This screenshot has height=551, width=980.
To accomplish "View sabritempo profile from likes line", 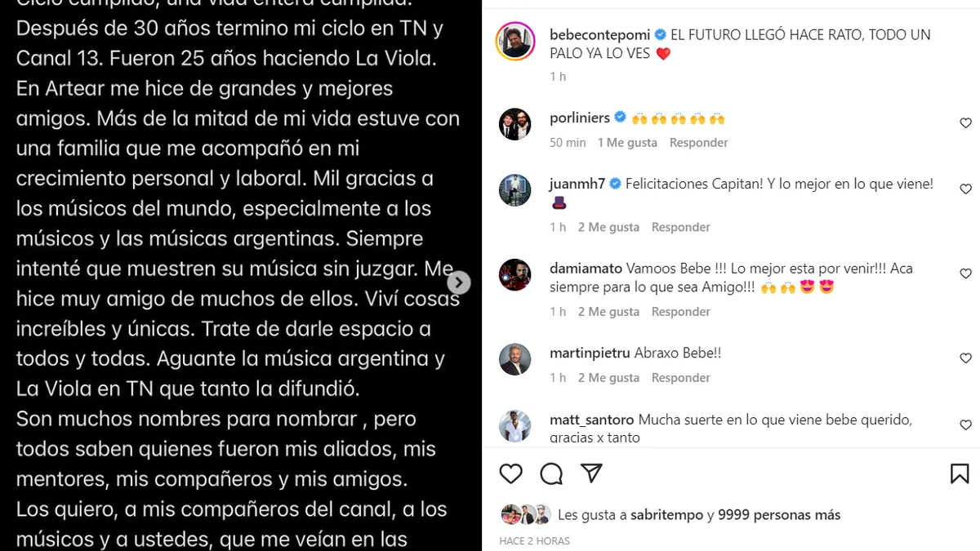I will [x=664, y=515].
